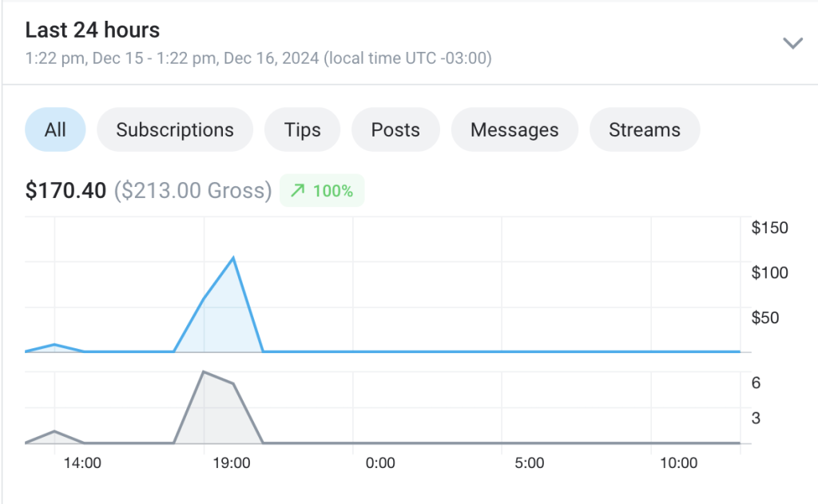The height and width of the screenshot is (504, 818).
Task: Click the 19:00 time axis label
Action: coord(231,462)
